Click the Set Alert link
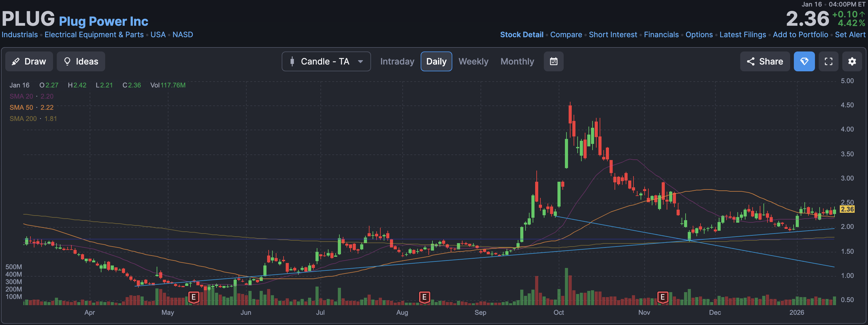868x325 pixels. pos(850,34)
